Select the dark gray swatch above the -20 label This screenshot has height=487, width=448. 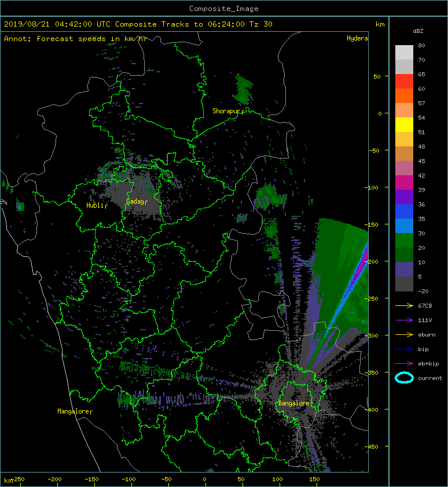point(404,284)
